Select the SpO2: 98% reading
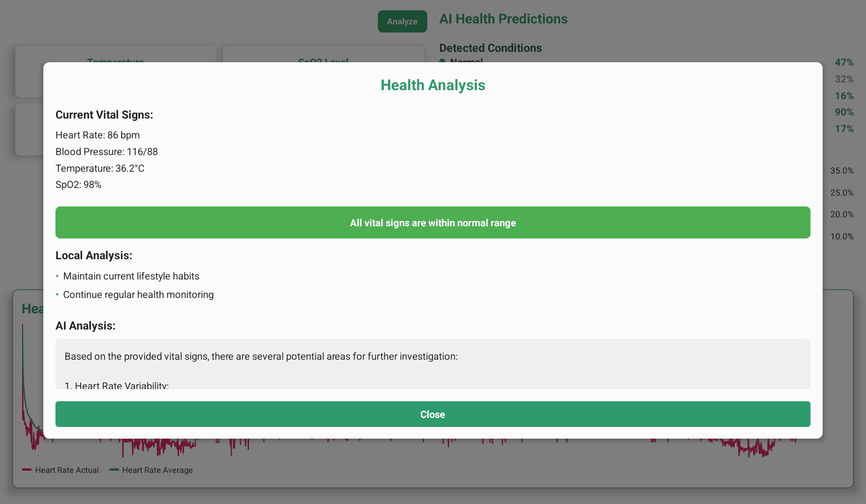 78,185
